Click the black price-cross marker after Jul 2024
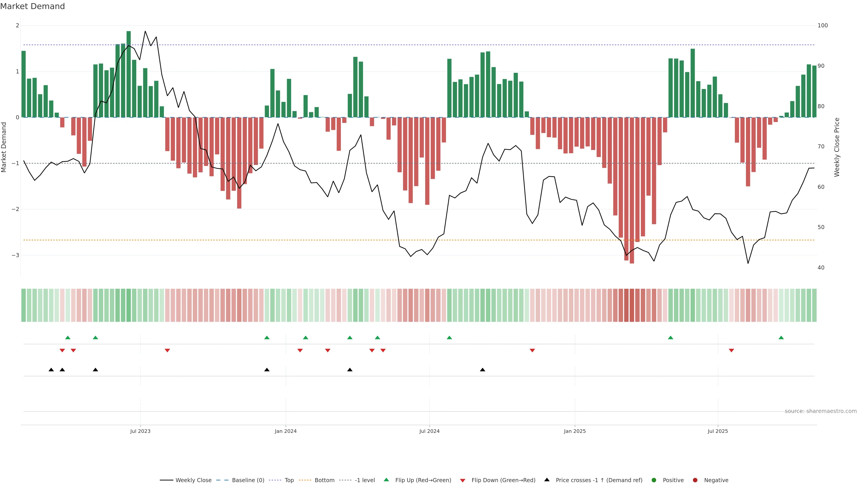This screenshot has width=868, height=488. click(x=483, y=370)
